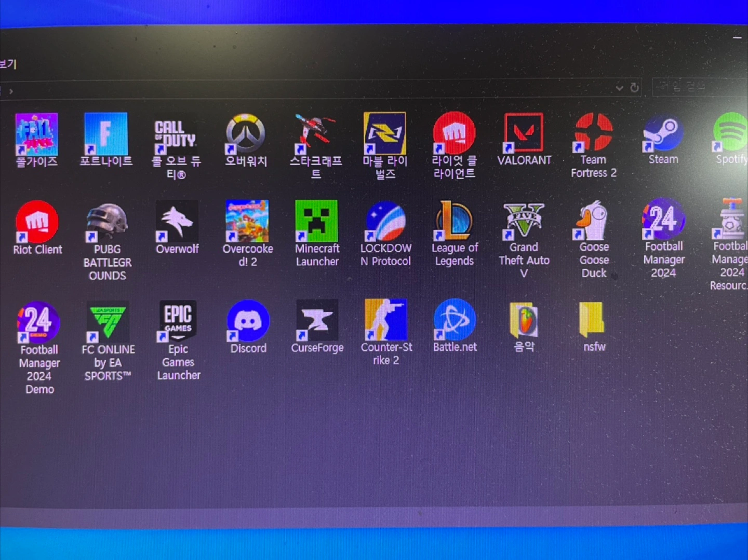Image resolution: width=748 pixels, height=560 pixels.
Task: Open the address bar history dropdown
Action: [x=619, y=88]
